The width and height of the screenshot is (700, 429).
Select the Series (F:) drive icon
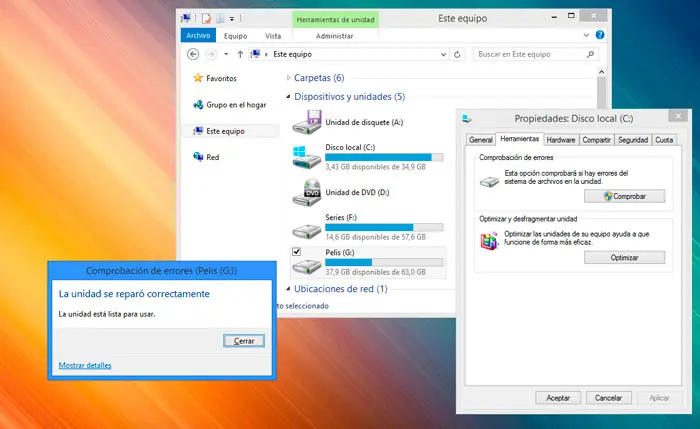(x=307, y=230)
